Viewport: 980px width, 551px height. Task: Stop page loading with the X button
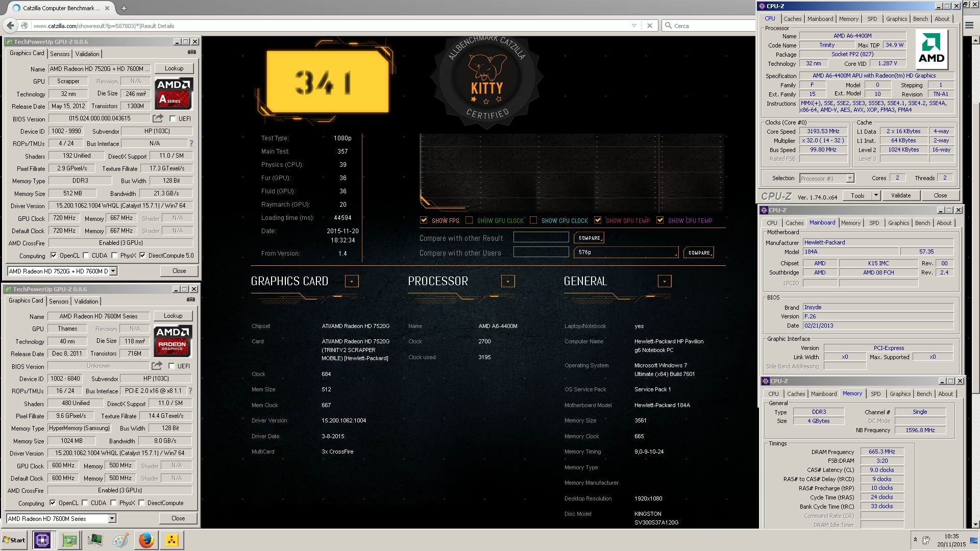(x=649, y=26)
